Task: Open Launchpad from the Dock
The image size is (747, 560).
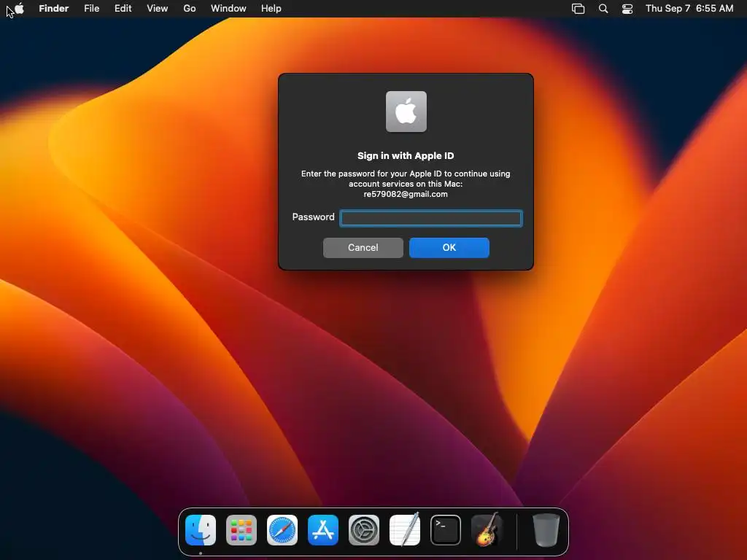Action: tap(241, 530)
